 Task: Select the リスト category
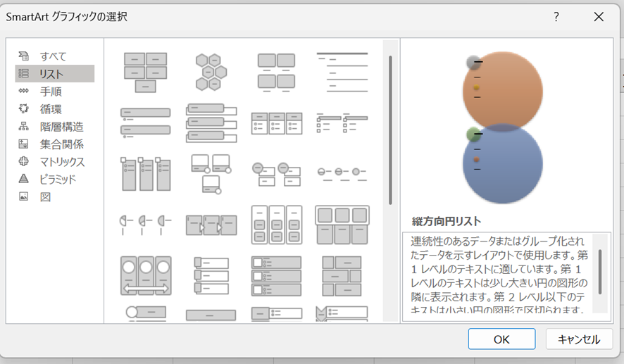click(52, 74)
